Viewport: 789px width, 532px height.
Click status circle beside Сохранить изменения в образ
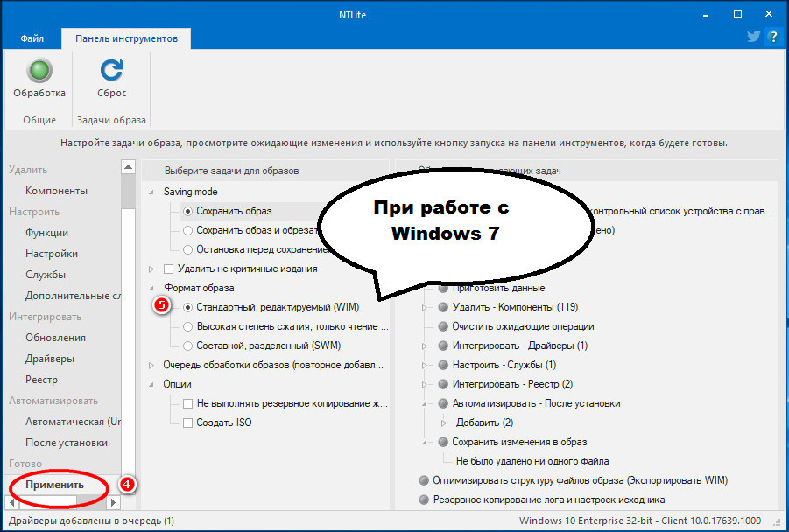443,443
